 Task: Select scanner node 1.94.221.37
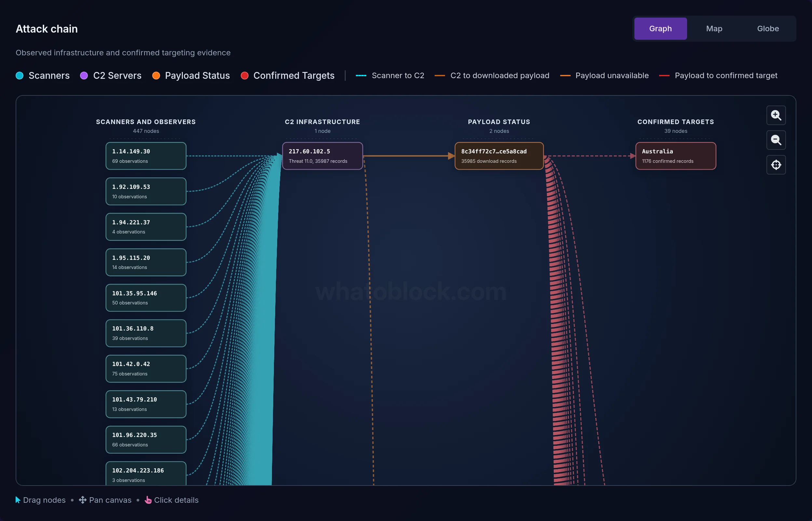point(146,227)
